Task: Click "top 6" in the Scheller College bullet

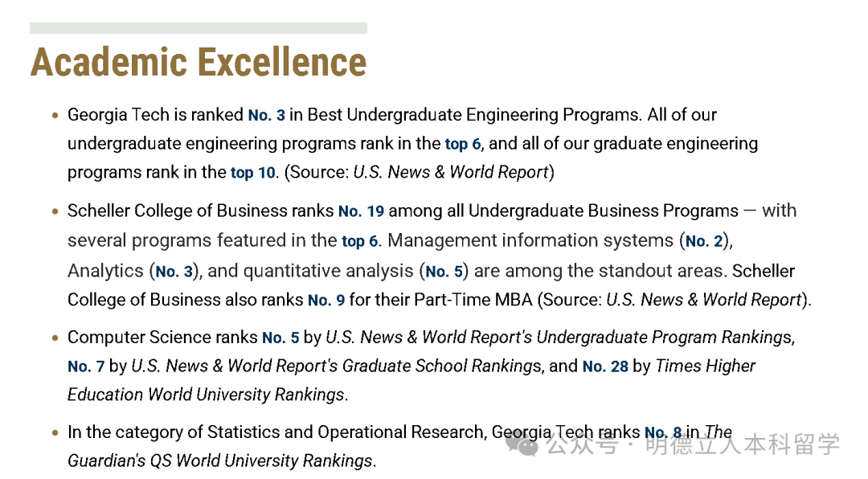Action: [360, 241]
